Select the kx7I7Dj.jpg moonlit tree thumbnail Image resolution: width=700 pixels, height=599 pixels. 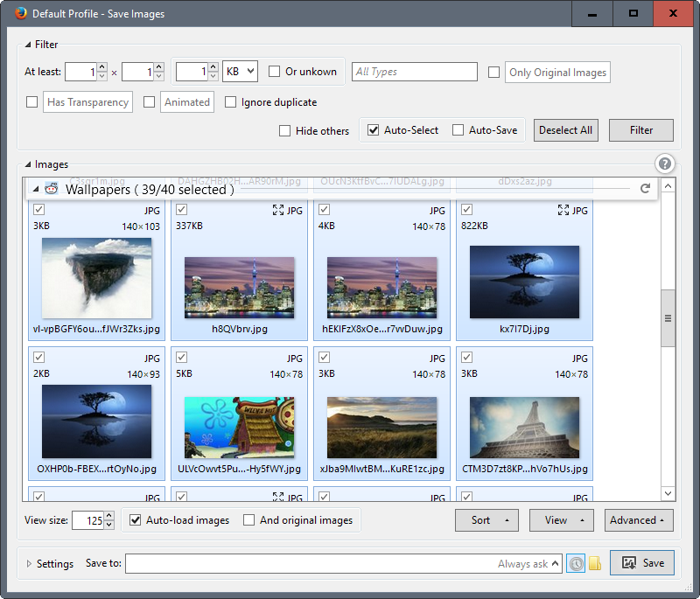pyautogui.click(x=524, y=282)
